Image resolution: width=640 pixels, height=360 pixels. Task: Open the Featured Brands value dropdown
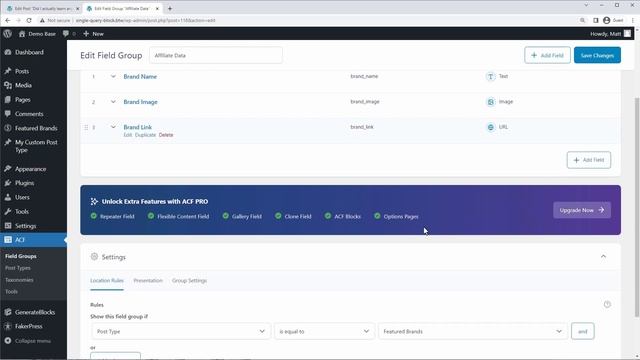tap(473, 331)
